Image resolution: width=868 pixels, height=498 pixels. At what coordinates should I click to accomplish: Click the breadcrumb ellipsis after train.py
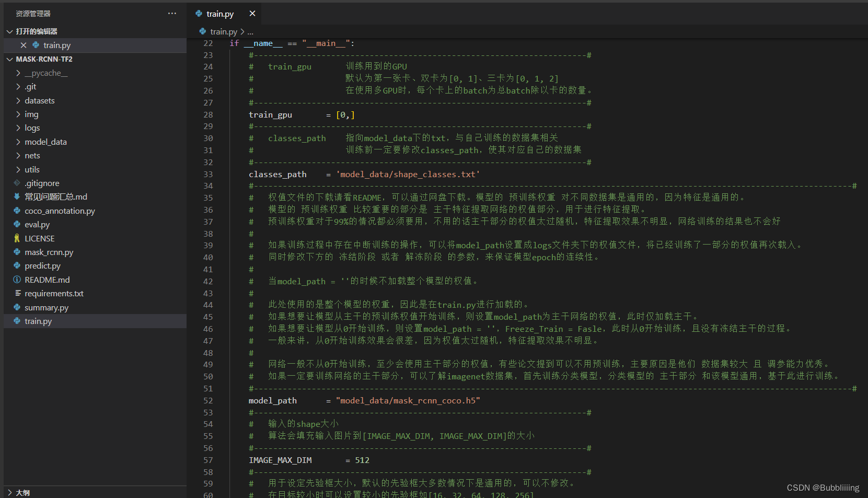click(x=250, y=32)
